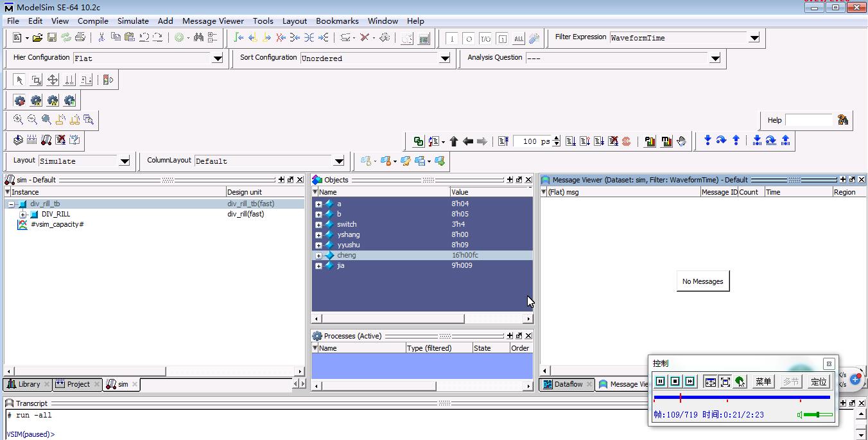Click the Zoom Out magnifier icon

(32, 119)
